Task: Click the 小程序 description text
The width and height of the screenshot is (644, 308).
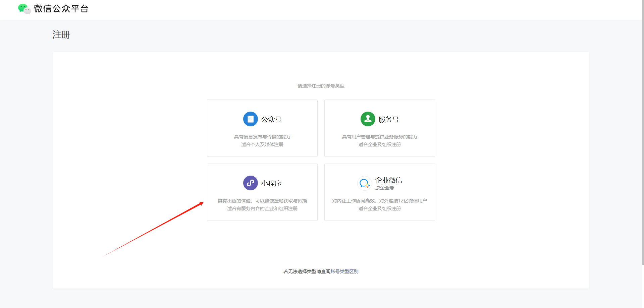Action: (262, 204)
